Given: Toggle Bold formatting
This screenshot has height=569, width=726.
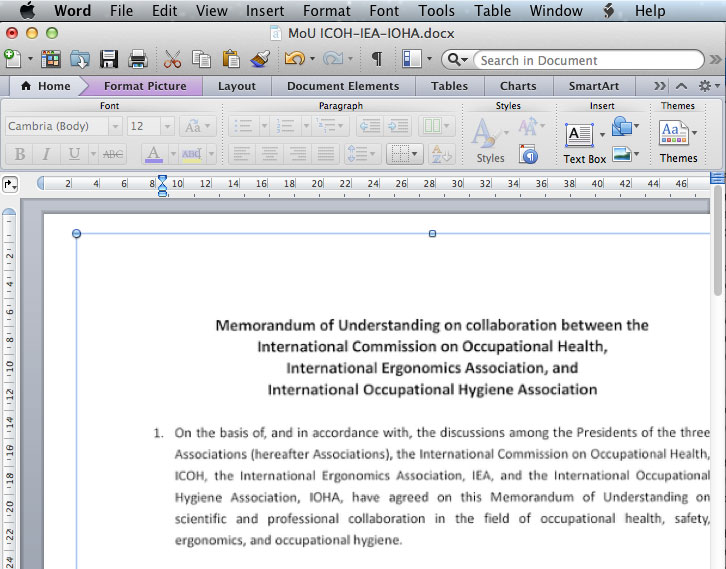Looking at the screenshot, I should pos(20,154).
